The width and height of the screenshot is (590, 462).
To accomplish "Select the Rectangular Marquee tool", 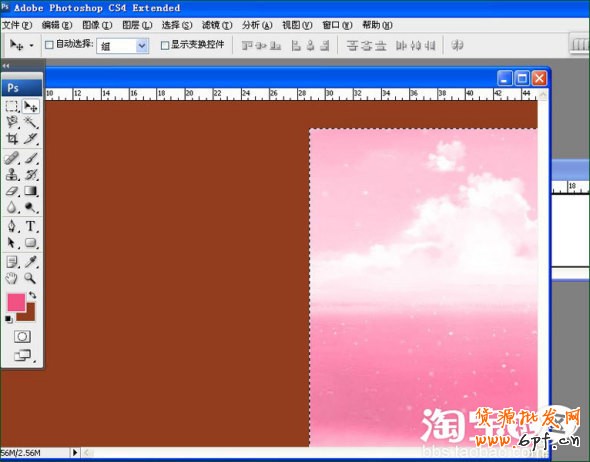I will pyautogui.click(x=12, y=106).
